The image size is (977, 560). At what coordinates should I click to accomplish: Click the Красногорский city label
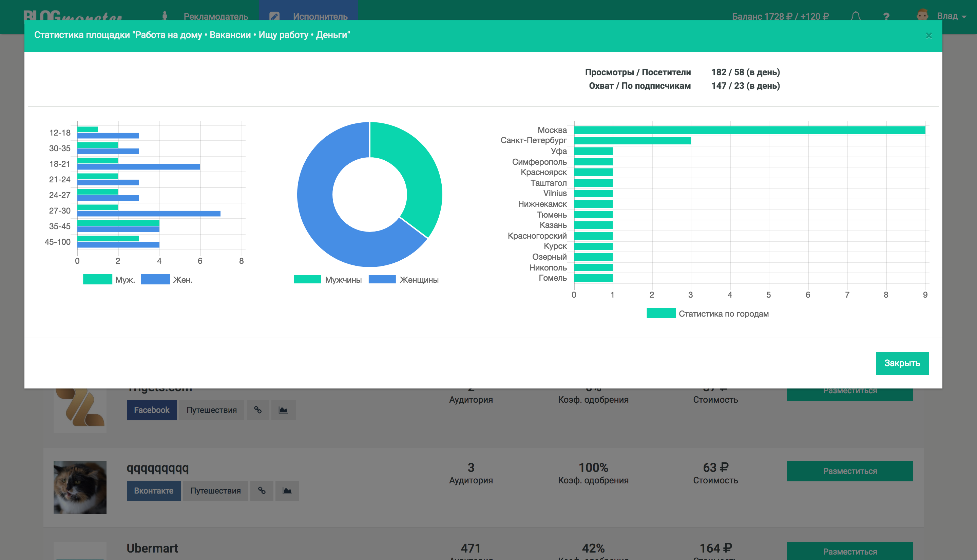tap(537, 236)
